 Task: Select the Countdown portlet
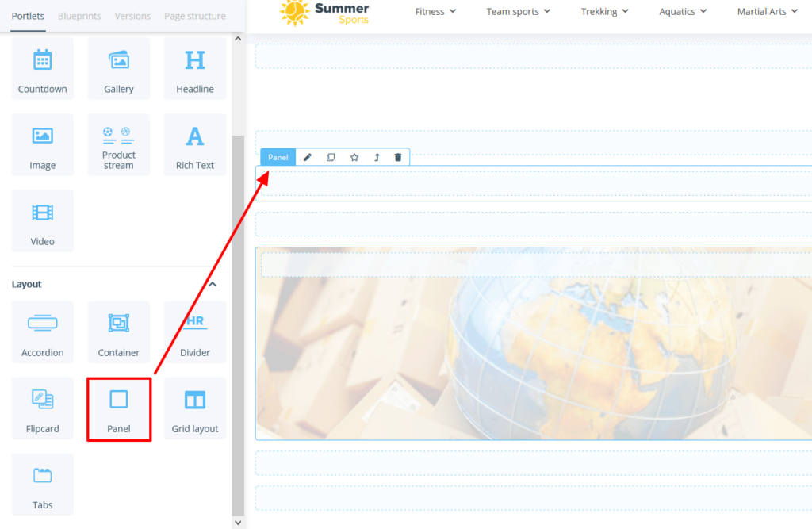42,67
